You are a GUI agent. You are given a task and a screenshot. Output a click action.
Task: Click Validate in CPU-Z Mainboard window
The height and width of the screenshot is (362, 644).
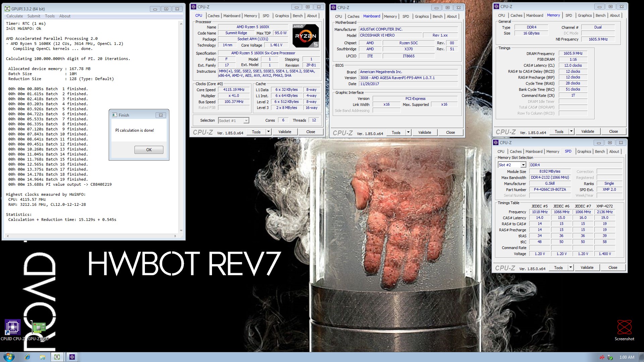coord(425,132)
